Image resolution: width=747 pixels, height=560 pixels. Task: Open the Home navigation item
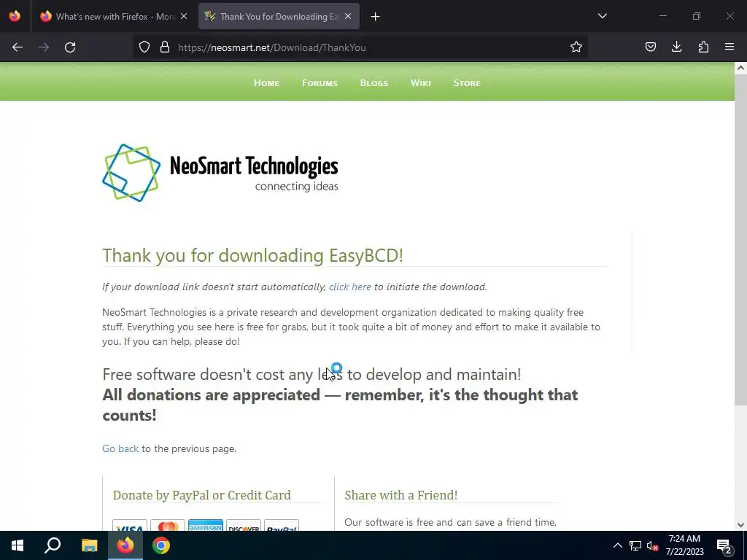[267, 83]
